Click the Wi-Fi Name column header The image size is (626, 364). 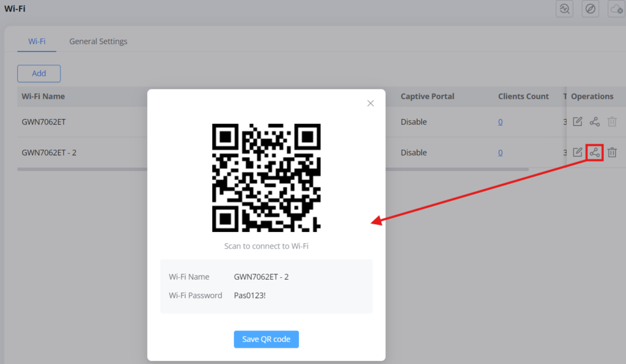pos(43,96)
